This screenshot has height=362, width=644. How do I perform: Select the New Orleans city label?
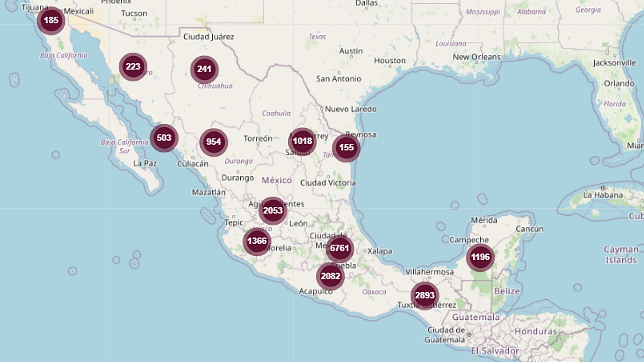coord(476,57)
